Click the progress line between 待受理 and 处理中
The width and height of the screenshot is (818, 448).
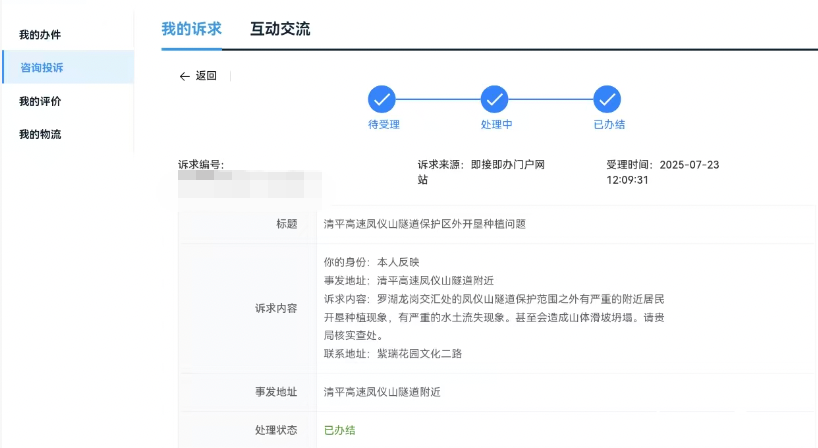click(439, 99)
